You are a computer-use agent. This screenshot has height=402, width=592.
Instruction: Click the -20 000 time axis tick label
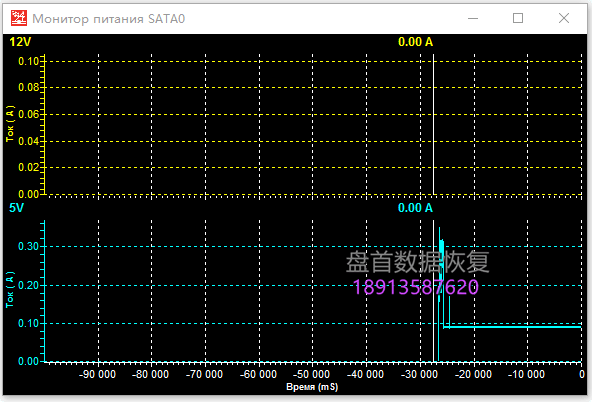pyautogui.click(x=473, y=374)
